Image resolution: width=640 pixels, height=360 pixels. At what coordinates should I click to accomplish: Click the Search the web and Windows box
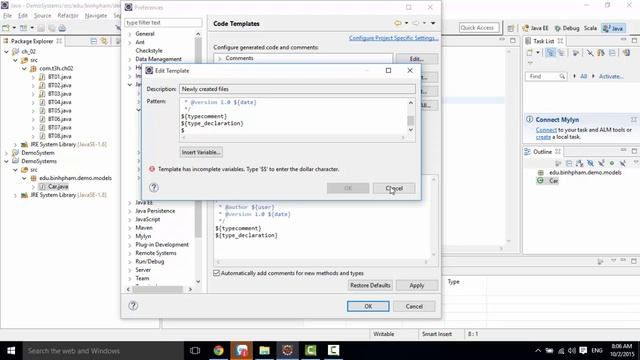[x=103, y=351]
